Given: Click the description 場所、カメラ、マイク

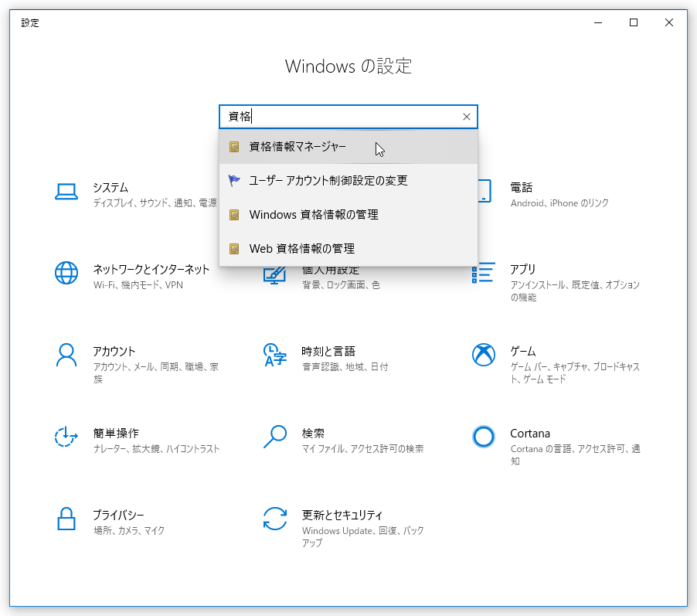Looking at the screenshot, I should coord(129,531).
